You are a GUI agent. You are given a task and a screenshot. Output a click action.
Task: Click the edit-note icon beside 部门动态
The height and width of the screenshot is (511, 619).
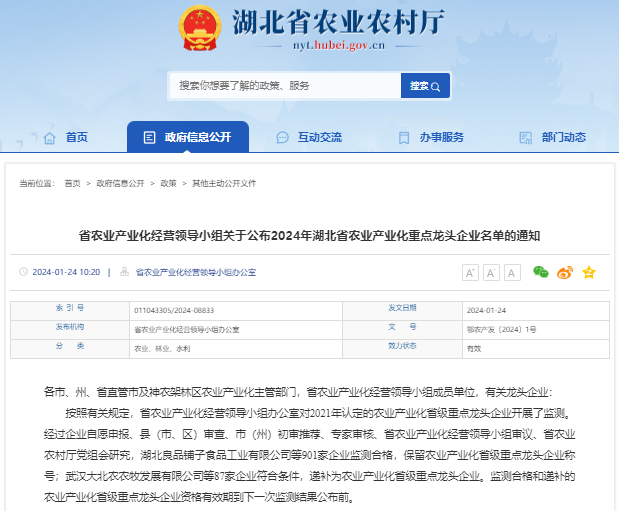[525, 138]
